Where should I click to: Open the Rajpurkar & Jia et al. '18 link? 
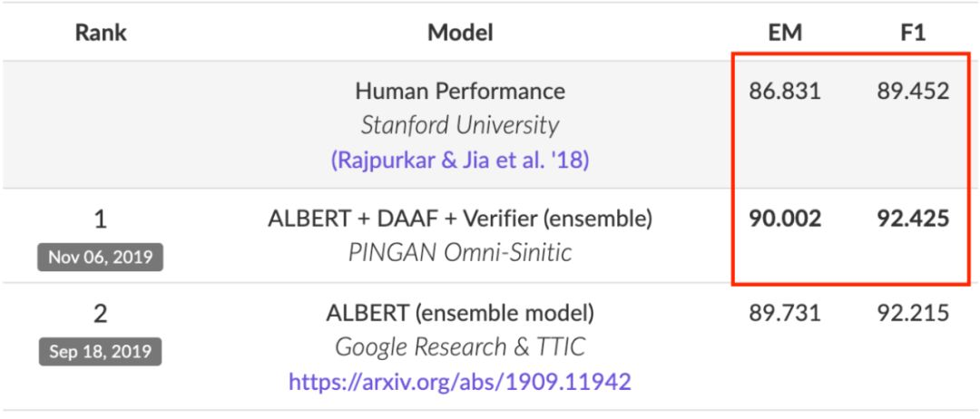(x=460, y=161)
